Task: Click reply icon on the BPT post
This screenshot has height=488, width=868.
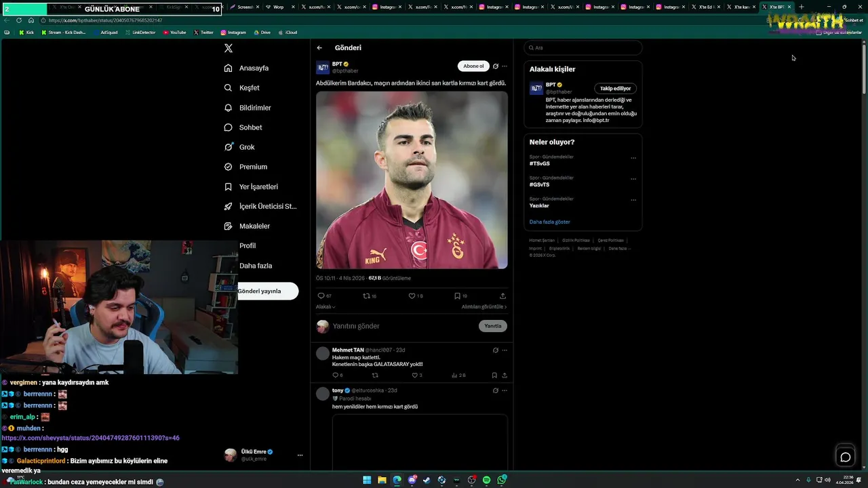Action: [x=321, y=296]
